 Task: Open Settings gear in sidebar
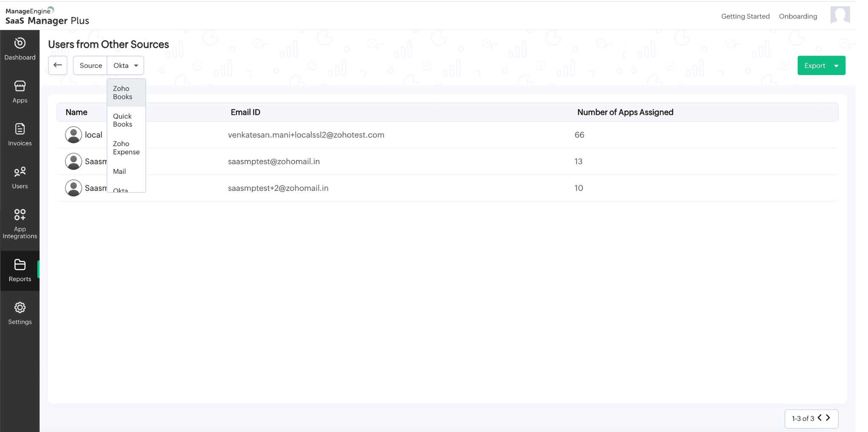(x=20, y=308)
